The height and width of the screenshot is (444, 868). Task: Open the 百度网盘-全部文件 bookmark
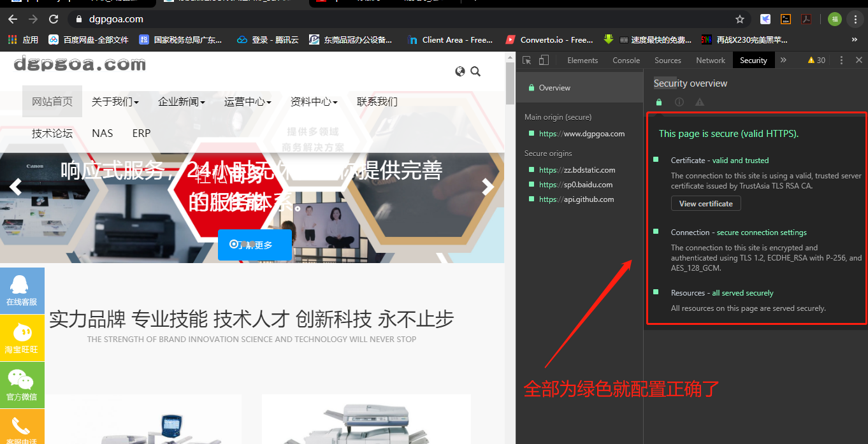coord(89,39)
